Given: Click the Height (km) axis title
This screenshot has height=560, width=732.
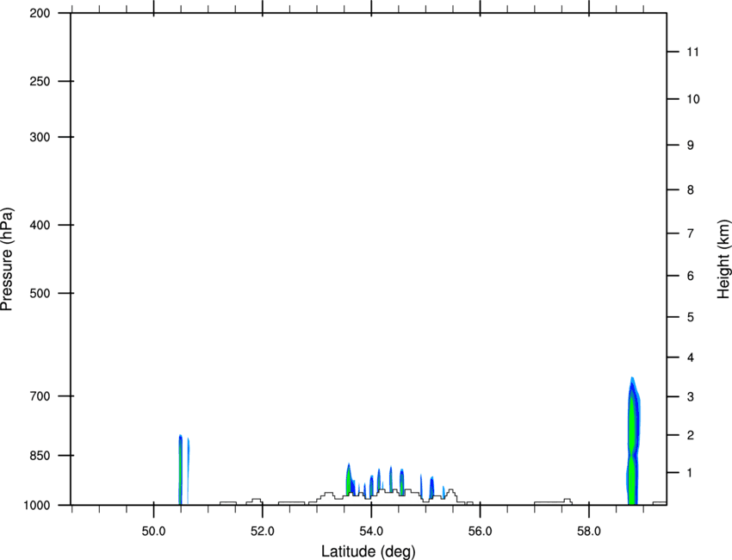Looking at the screenshot, I should [x=723, y=258].
